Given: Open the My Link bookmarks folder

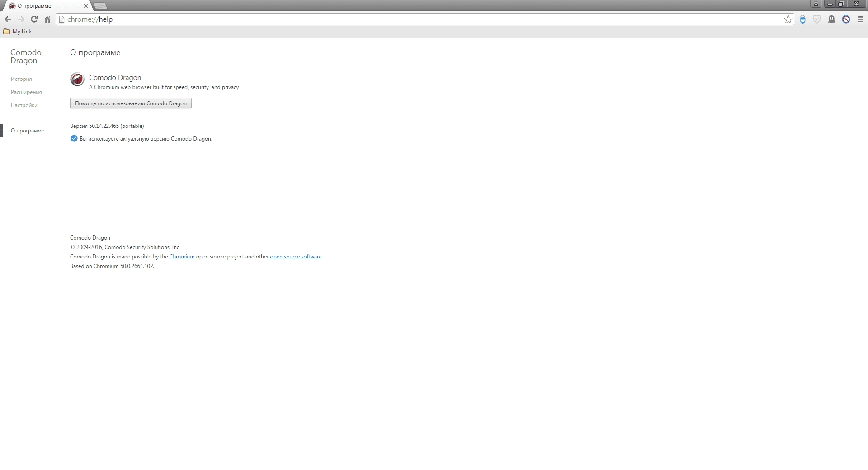Looking at the screenshot, I should pos(18,32).
